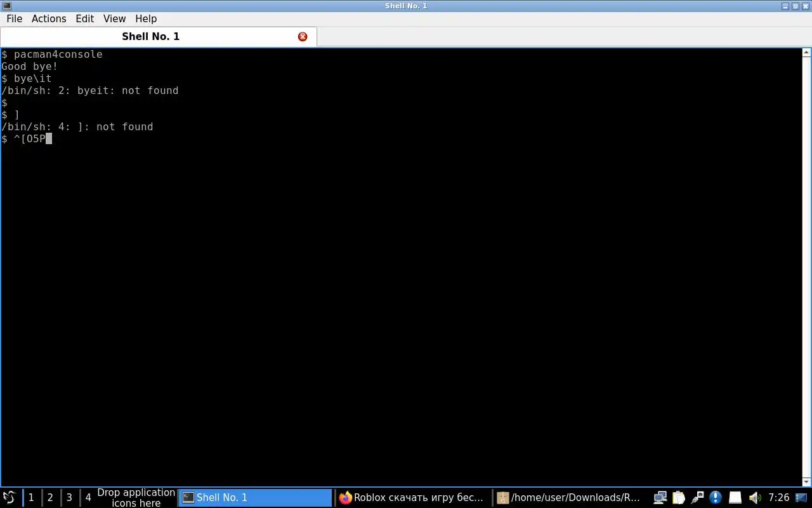Switch to virtual desktop 2
This screenshot has height=508, width=812.
coord(50,498)
